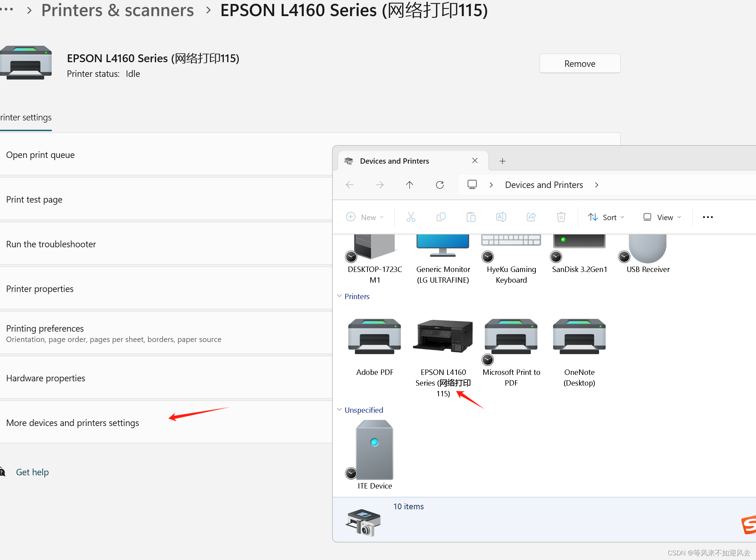Refresh the Devices and Printers window
756x560 pixels.
coord(440,185)
